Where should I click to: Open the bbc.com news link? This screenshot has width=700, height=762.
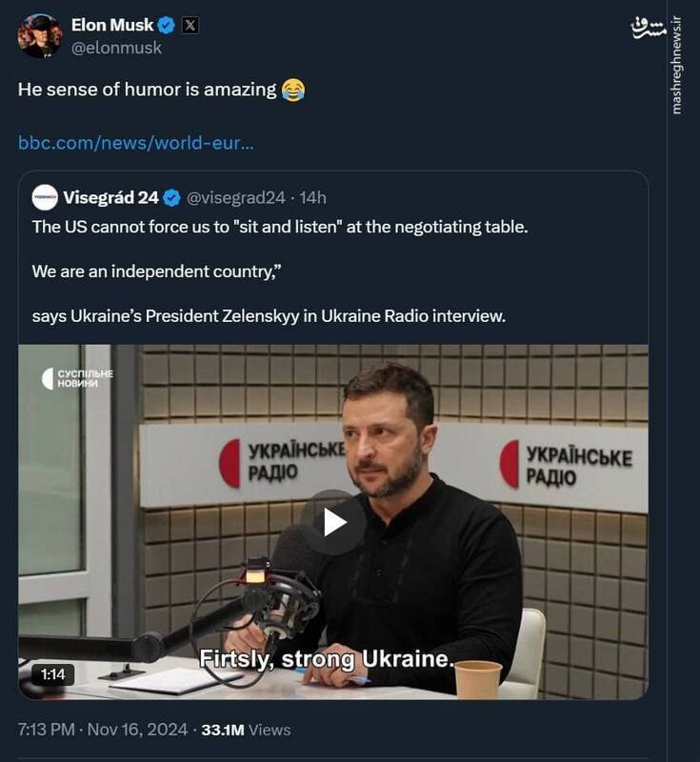coord(135,143)
